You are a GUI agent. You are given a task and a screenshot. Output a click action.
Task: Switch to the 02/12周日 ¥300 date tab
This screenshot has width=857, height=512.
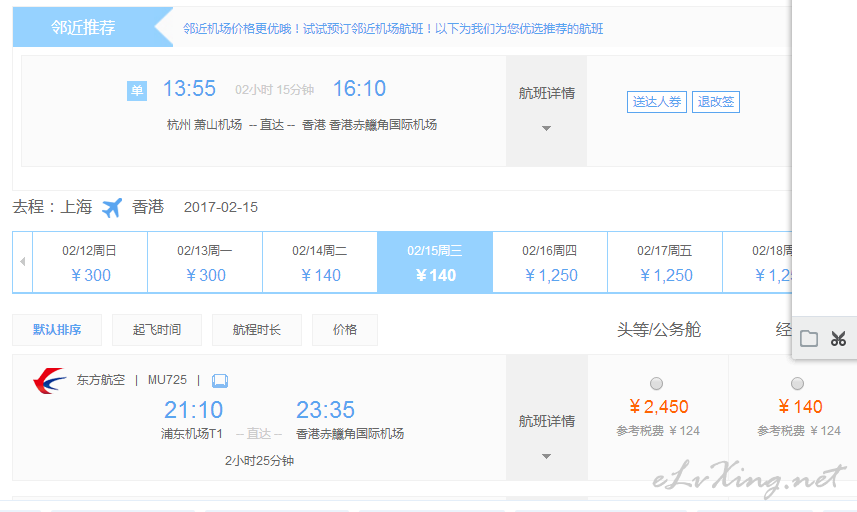(x=90, y=263)
